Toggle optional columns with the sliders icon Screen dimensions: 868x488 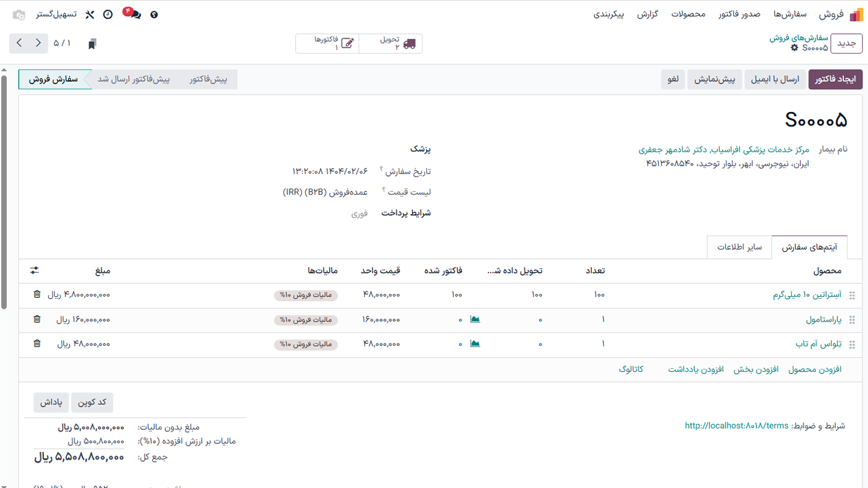tap(34, 271)
